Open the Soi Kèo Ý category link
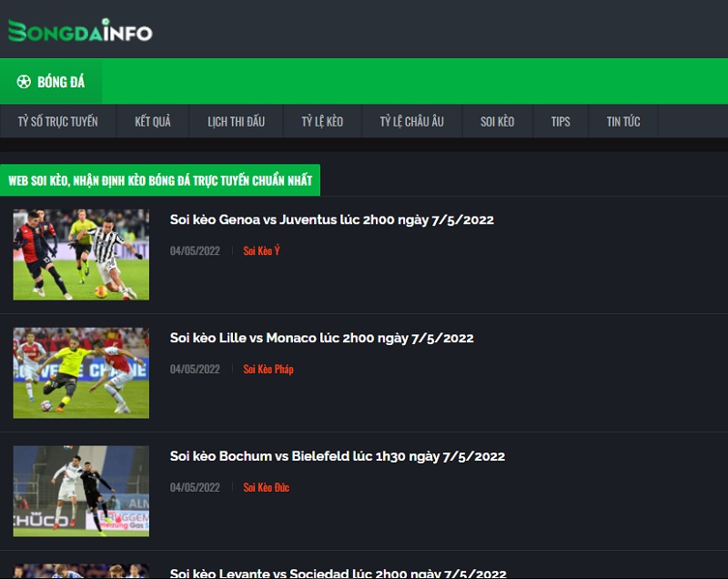The image size is (728, 579). point(261,250)
